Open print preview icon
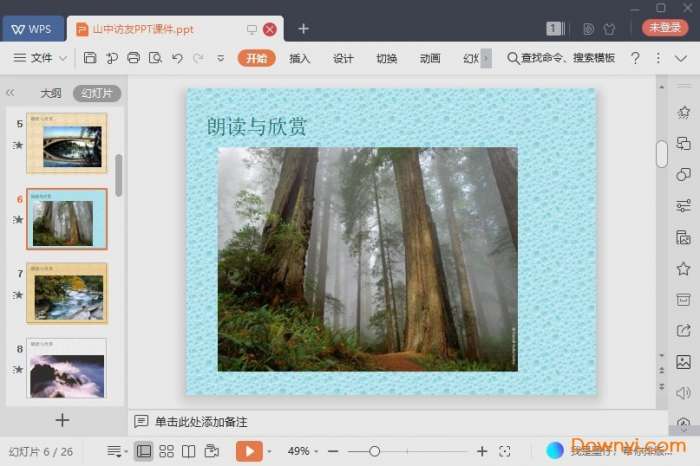The height and width of the screenshot is (466, 700). point(155,58)
